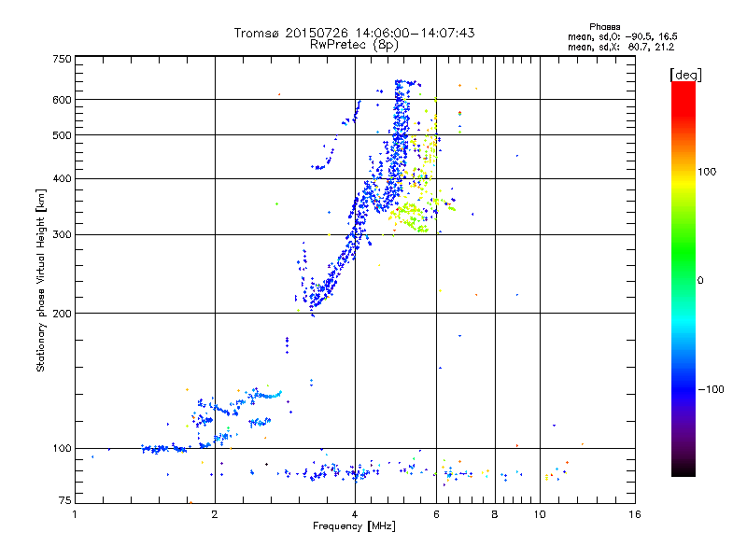Click the 'Stationary phase Virtual Height [km]' axis label
Image resolution: width=747 pixels, height=560 pixels.
tap(41, 280)
